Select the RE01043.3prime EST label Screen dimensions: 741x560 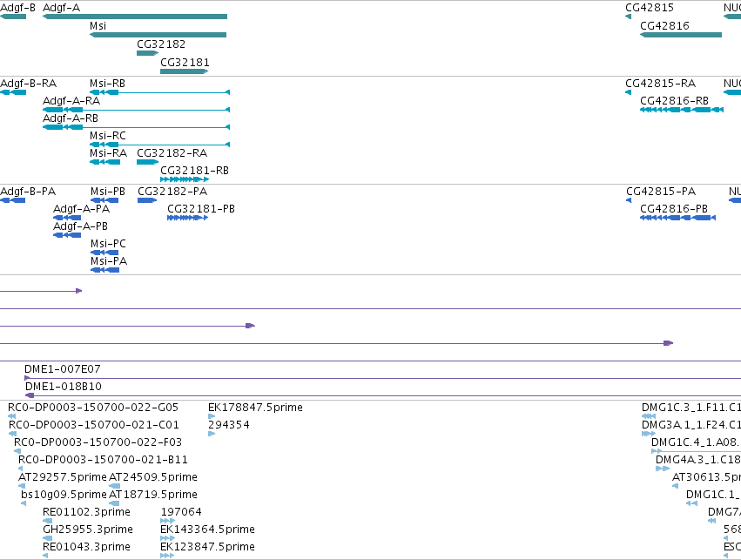click(x=86, y=547)
